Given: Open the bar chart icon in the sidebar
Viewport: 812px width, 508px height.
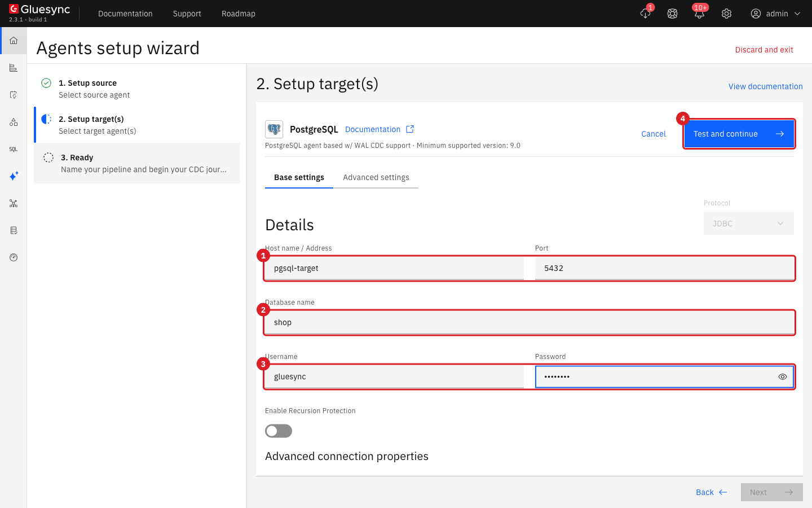Looking at the screenshot, I should (14, 68).
